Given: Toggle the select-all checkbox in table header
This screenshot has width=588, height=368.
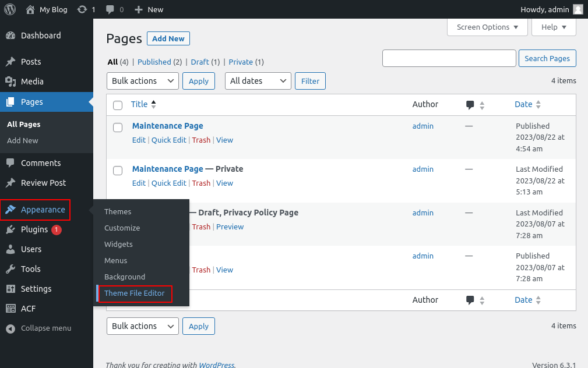Looking at the screenshot, I should coord(118,105).
